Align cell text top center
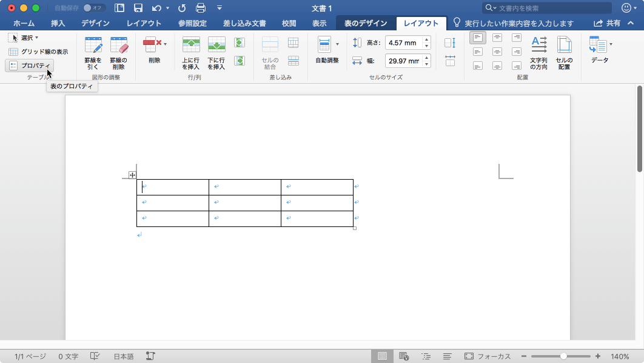 pos(497,38)
